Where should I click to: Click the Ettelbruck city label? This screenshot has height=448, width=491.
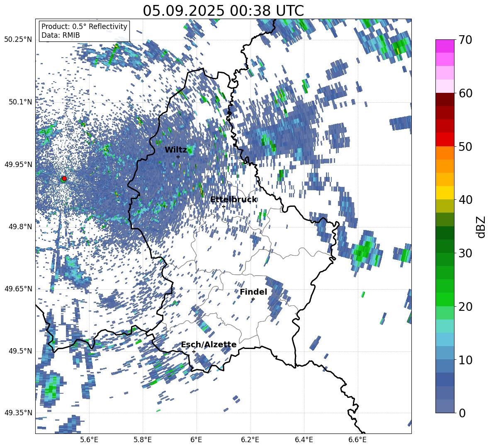(x=233, y=200)
